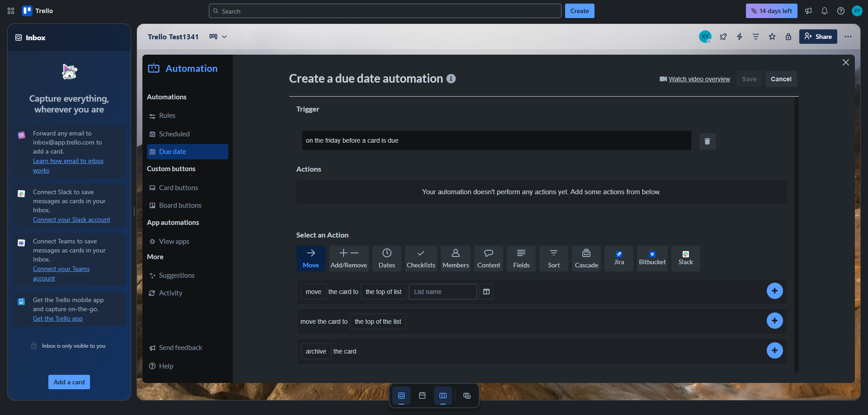Open Rules in the Automation sidebar
Image resolution: width=868 pixels, height=415 pixels.
(x=188, y=116)
